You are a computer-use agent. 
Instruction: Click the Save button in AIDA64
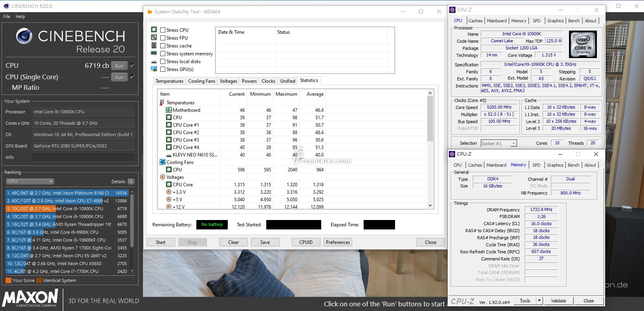[x=265, y=242]
